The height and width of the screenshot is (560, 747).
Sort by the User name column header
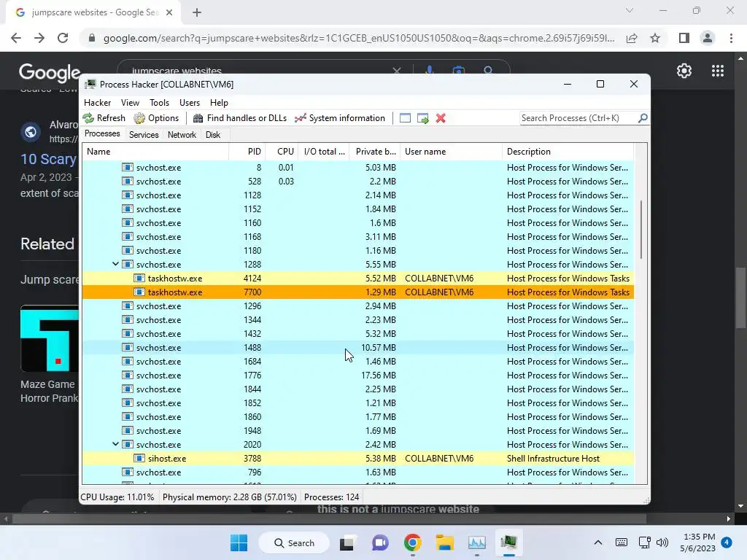point(451,152)
